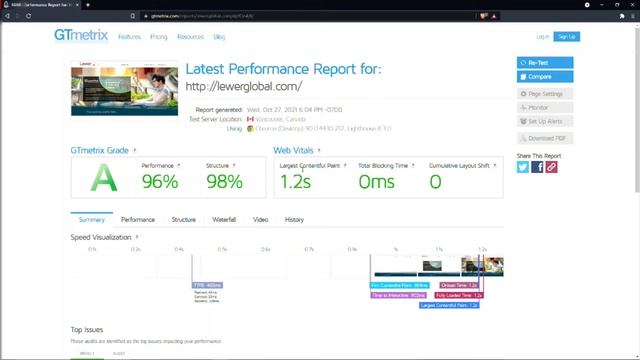This screenshot has width=640, height=360.
Task: Click Monitor button
Action: click(545, 108)
